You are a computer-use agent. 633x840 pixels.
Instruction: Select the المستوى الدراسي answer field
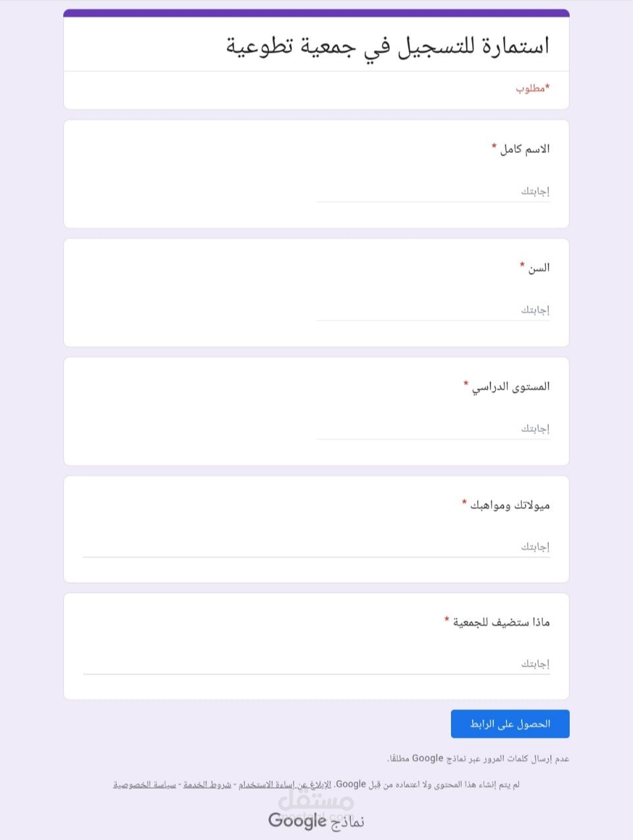pos(433,429)
